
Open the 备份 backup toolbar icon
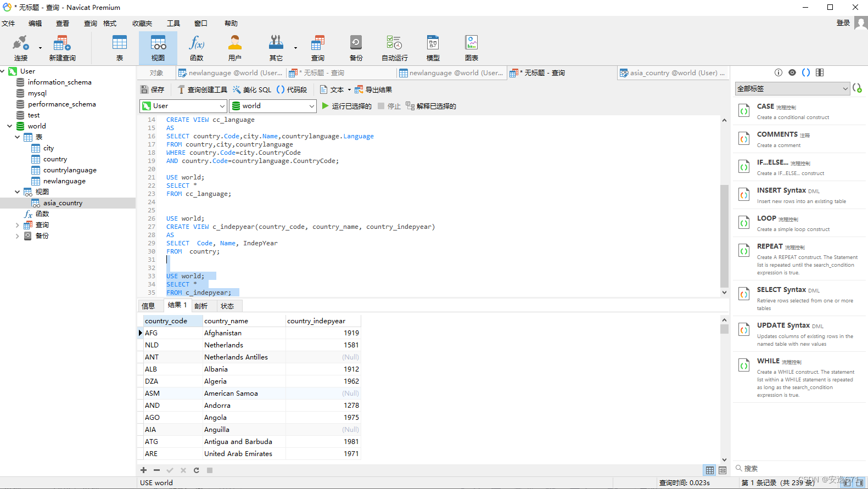[356, 48]
